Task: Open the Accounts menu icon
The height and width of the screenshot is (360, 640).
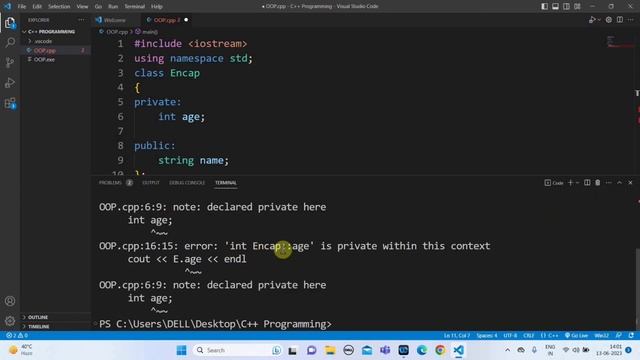Action: click(10, 301)
